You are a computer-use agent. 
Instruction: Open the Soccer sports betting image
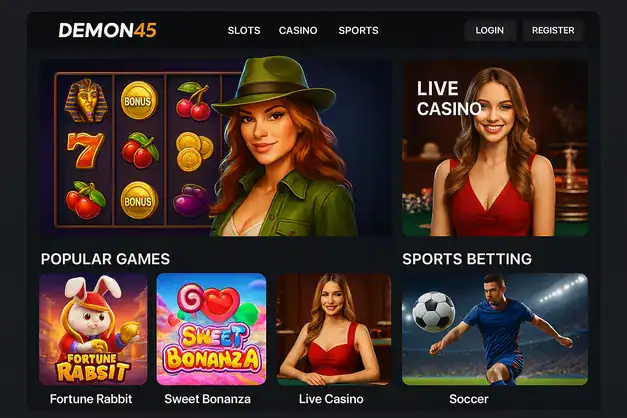click(x=495, y=329)
